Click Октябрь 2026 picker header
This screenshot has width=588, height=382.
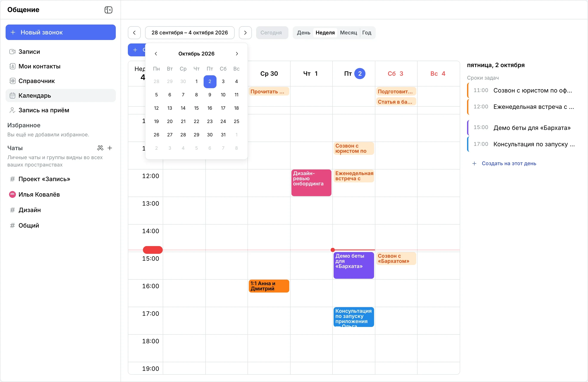click(x=197, y=54)
